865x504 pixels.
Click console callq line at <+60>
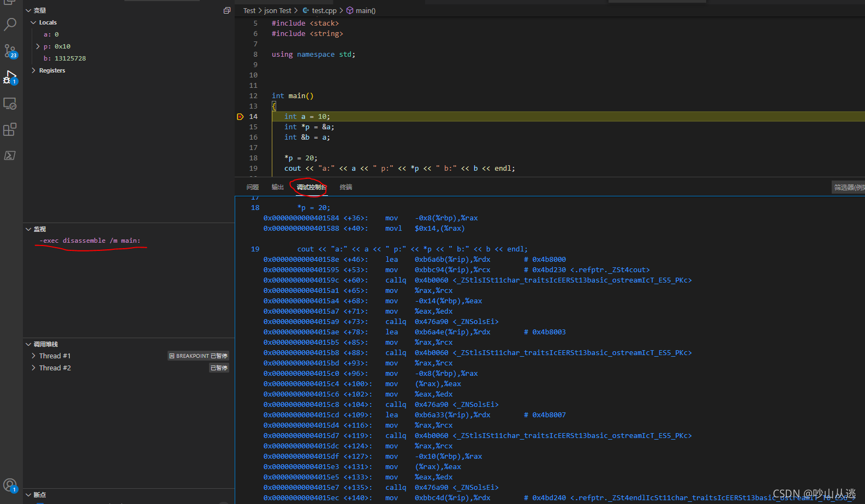tap(478, 280)
